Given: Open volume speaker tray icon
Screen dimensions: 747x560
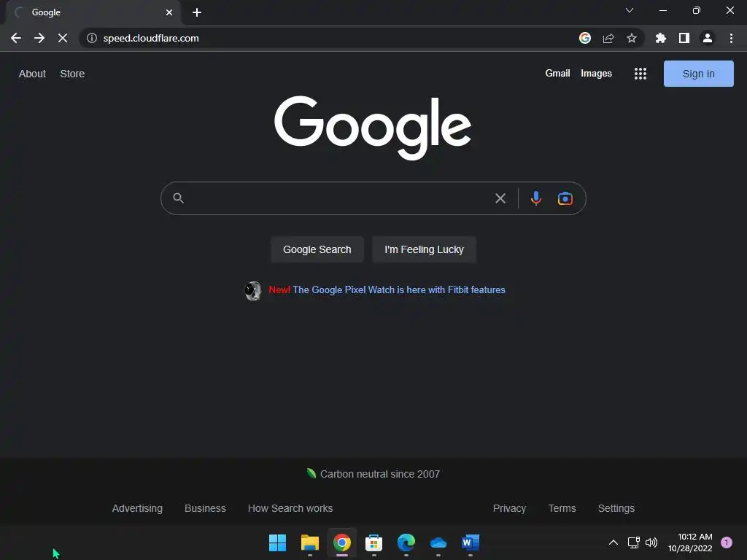Looking at the screenshot, I should [x=651, y=542].
